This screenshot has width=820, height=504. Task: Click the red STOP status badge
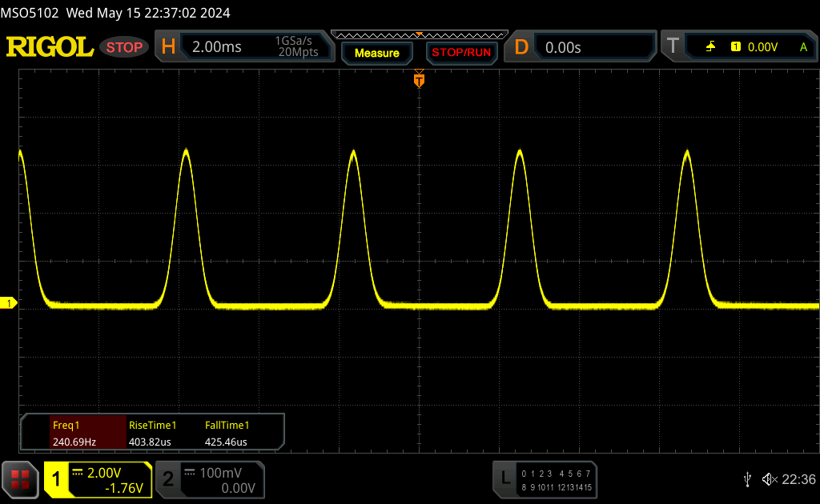124,47
